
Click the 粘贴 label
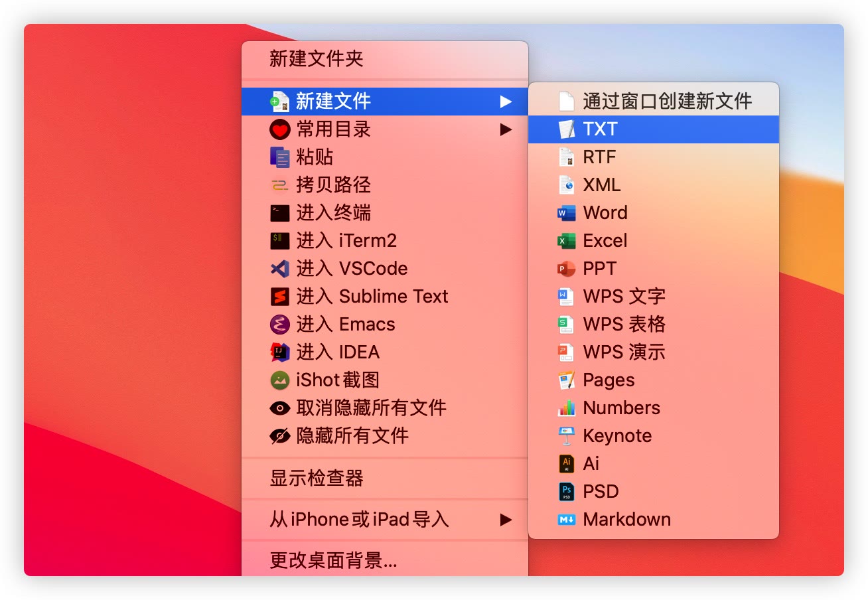(315, 157)
